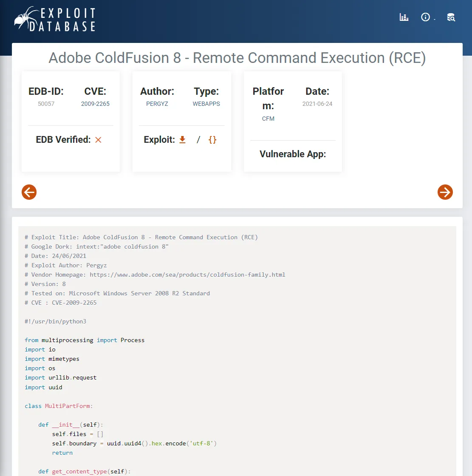Download the exploit file
The height and width of the screenshot is (476, 472).
point(182,140)
